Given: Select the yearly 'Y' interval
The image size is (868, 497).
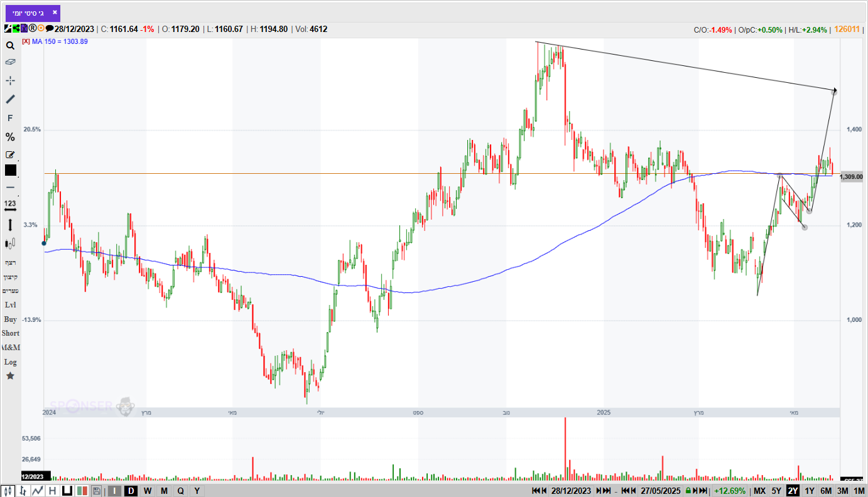Looking at the screenshot, I should [x=197, y=491].
